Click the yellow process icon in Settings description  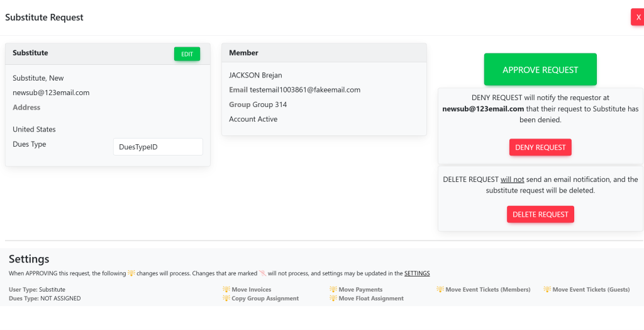tap(131, 273)
